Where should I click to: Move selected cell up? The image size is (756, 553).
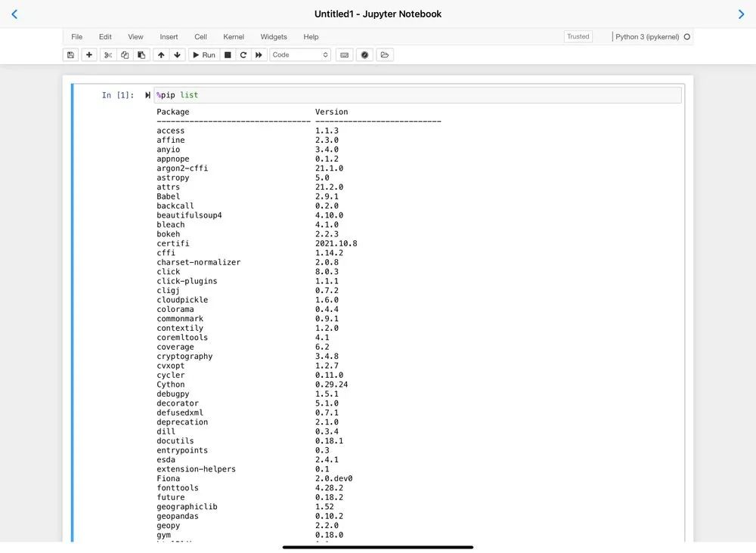[x=161, y=55]
